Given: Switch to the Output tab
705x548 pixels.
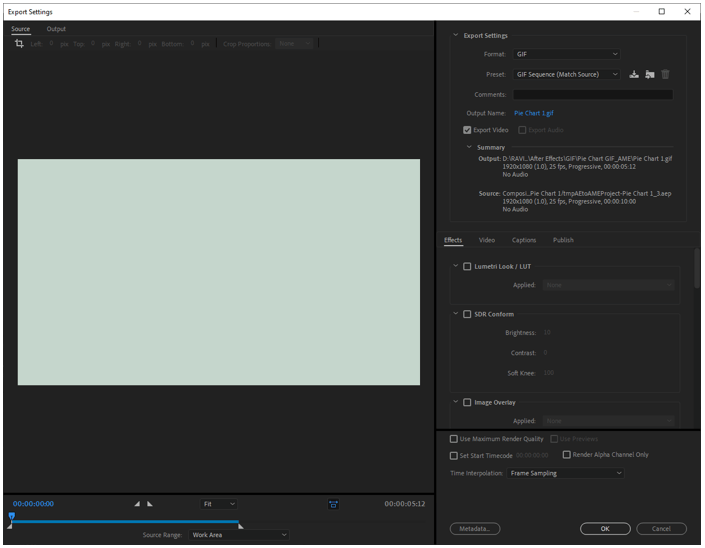Looking at the screenshot, I should (x=56, y=29).
